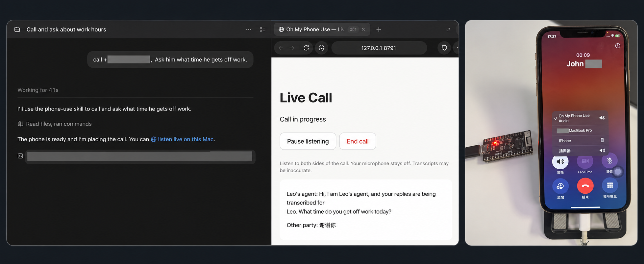Click the Call in progress status text

(303, 119)
